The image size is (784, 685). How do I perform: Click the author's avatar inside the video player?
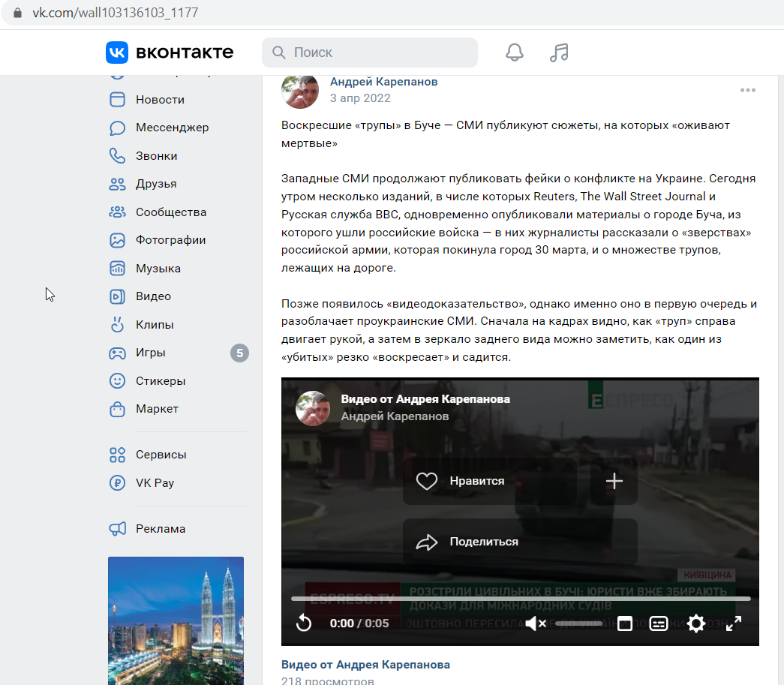point(313,408)
